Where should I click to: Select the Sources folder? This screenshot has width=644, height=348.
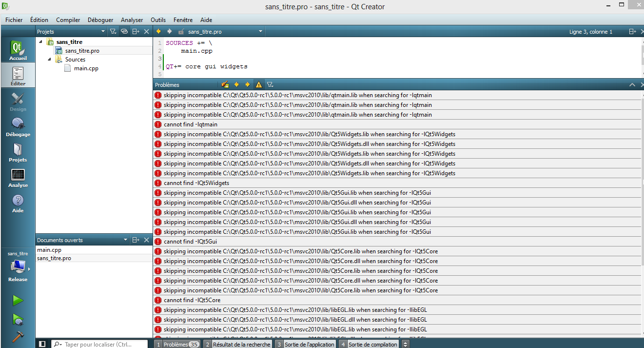click(75, 60)
